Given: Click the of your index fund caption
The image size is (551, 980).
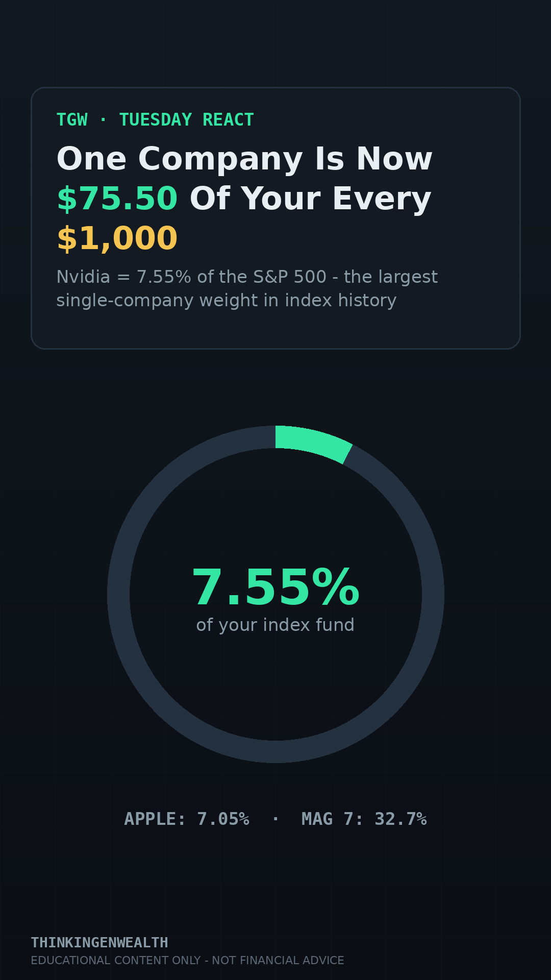Looking at the screenshot, I should click(x=275, y=625).
